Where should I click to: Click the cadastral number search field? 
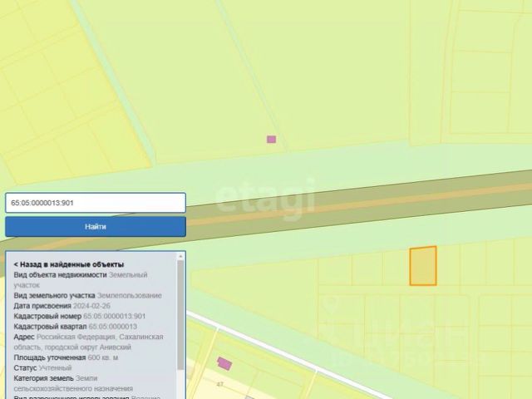(x=96, y=203)
